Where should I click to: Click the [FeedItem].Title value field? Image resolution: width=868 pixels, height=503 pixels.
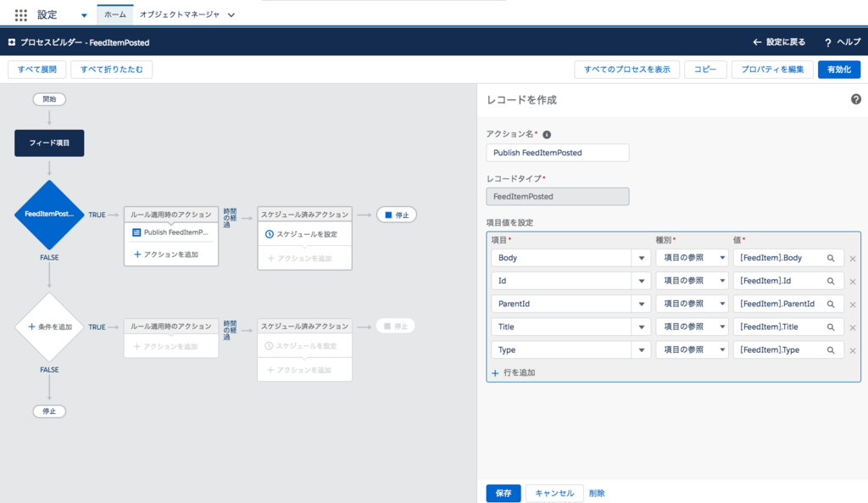[x=788, y=327]
